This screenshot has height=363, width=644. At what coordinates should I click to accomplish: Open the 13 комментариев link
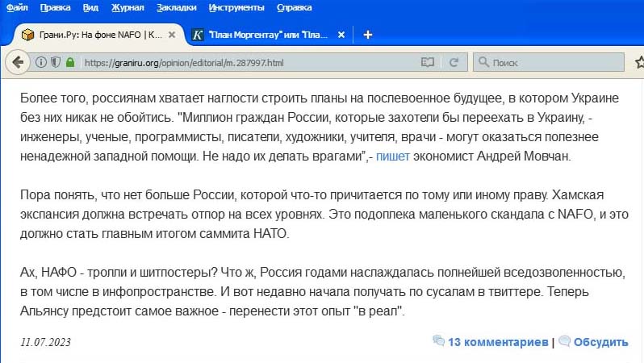pyautogui.click(x=498, y=342)
